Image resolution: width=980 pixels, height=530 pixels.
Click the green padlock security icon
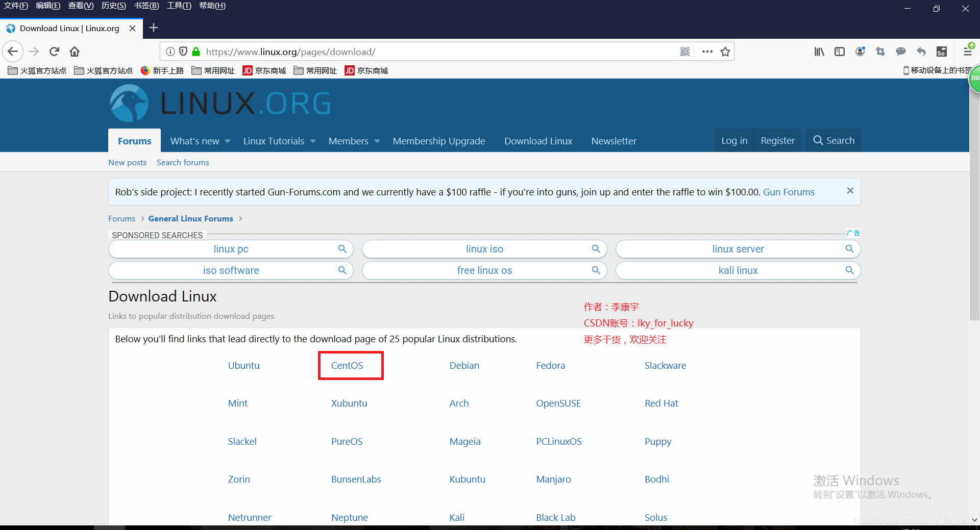(196, 52)
